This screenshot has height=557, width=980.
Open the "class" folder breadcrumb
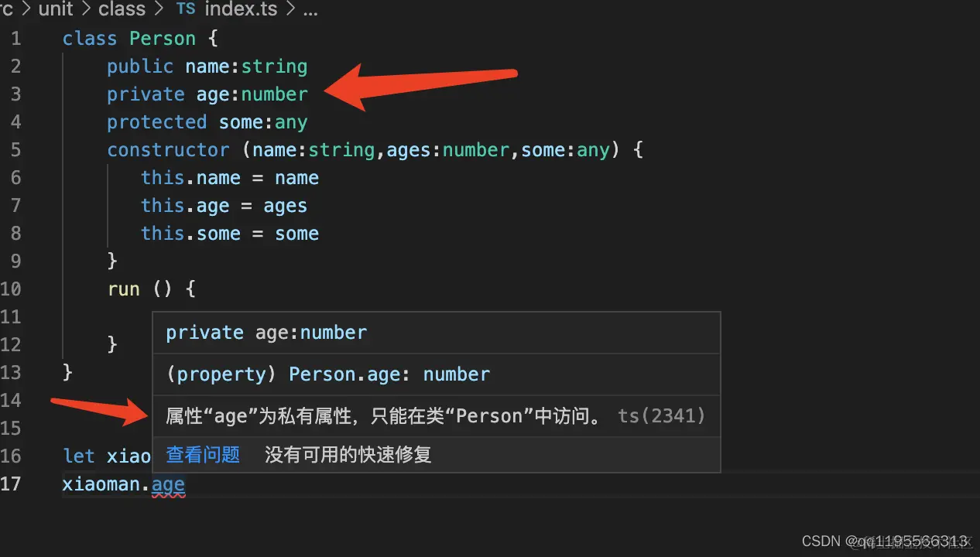tap(122, 9)
